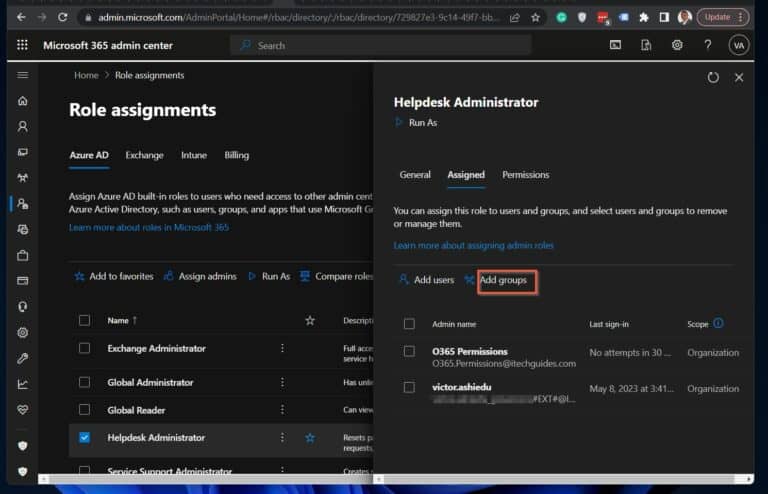
Task: Click Run As under Helpdesk Administrator title
Action: click(416, 123)
